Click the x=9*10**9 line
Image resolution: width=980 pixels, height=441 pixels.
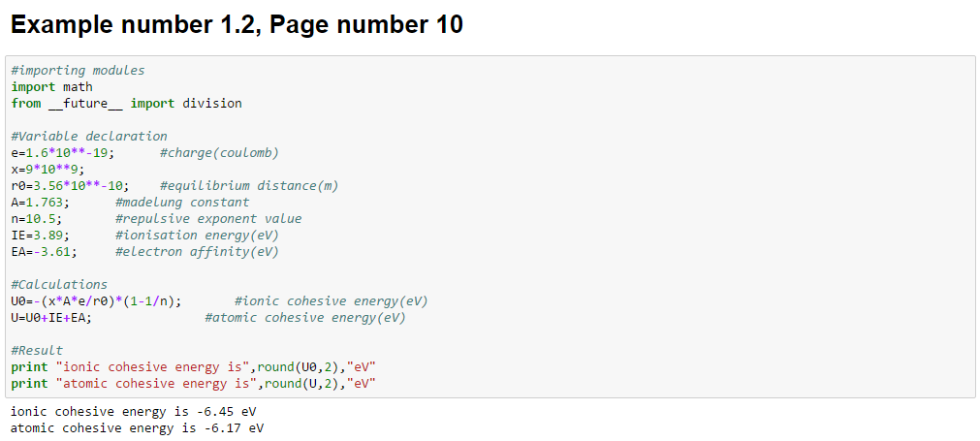click(47, 170)
